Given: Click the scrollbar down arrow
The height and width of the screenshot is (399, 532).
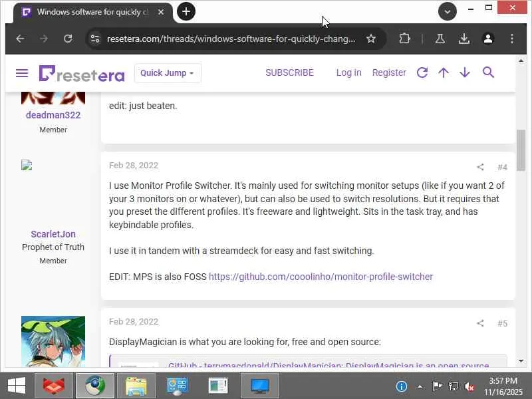Looking at the screenshot, I should coord(521,361).
